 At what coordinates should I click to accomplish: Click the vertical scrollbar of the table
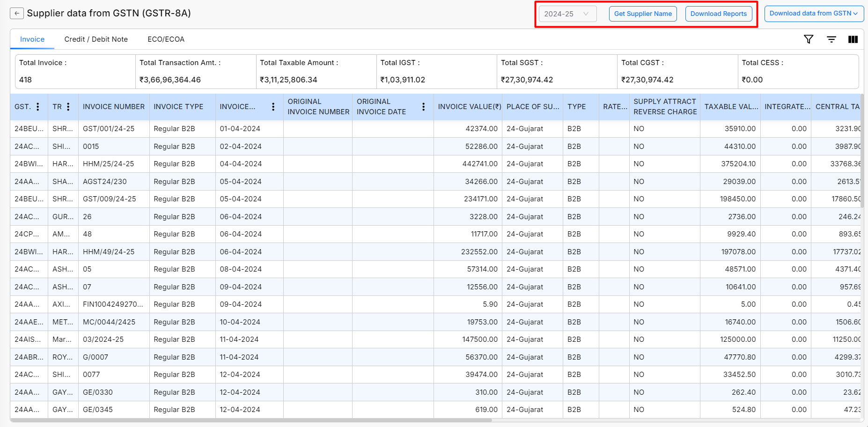[862, 150]
